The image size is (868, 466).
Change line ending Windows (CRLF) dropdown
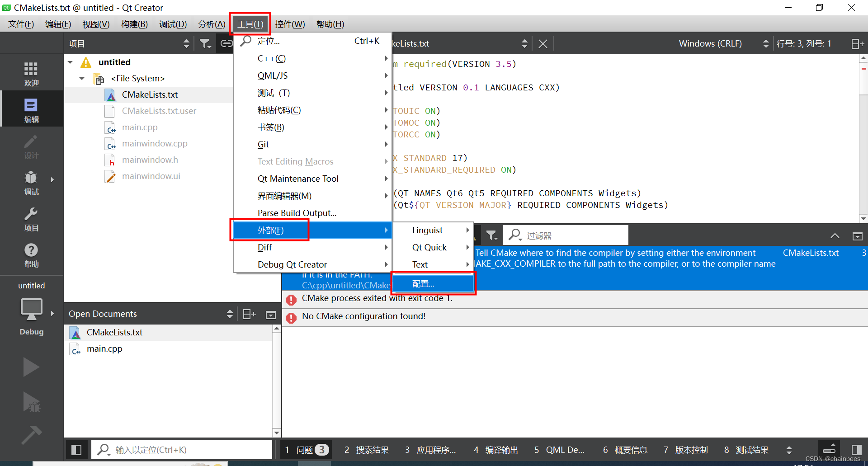722,43
